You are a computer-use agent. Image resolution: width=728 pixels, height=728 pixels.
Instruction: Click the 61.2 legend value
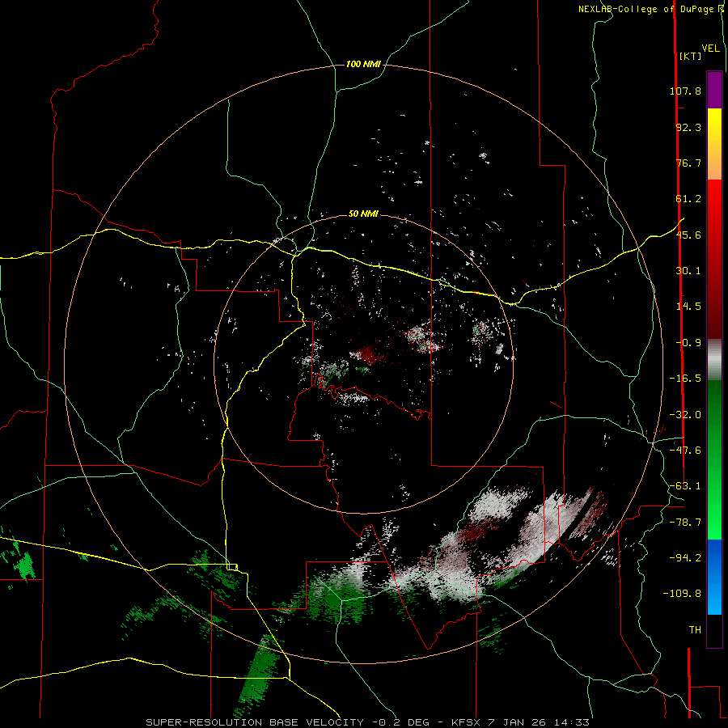point(688,199)
